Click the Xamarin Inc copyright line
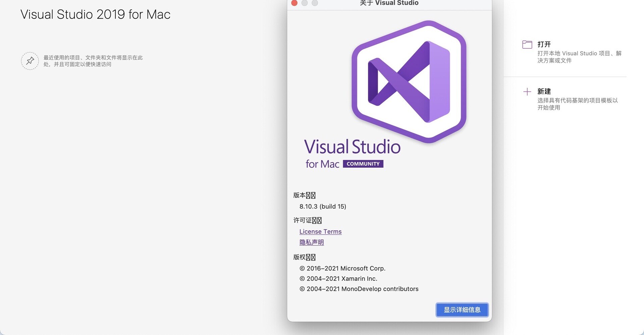The height and width of the screenshot is (335, 644). tap(338, 278)
